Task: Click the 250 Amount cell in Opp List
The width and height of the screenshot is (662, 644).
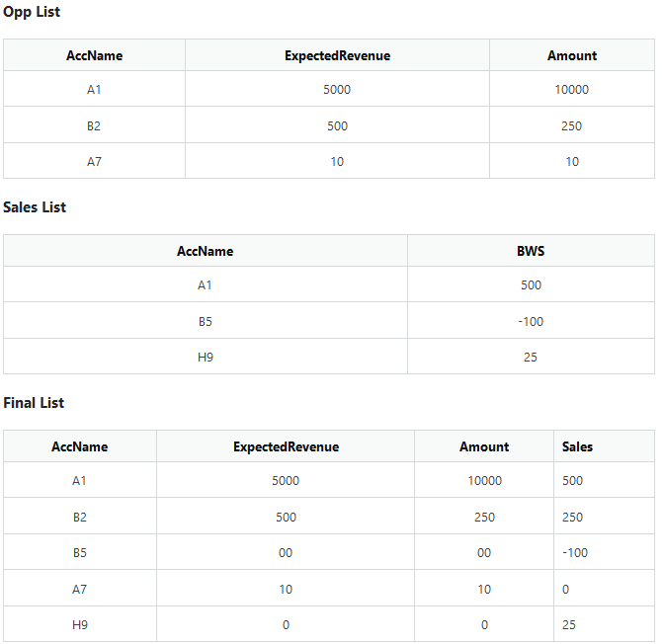Action: 572,125
